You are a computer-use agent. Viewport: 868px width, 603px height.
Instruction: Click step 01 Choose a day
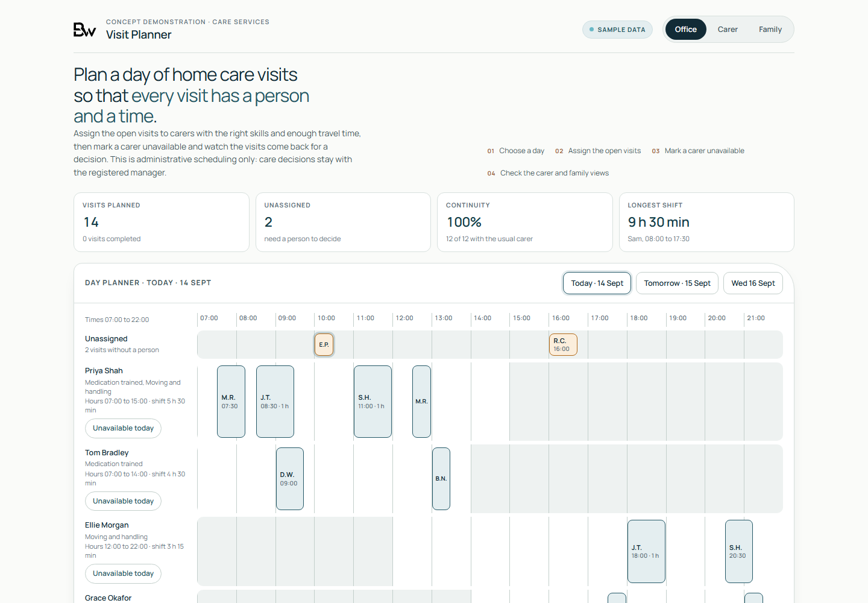tap(516, 151)
